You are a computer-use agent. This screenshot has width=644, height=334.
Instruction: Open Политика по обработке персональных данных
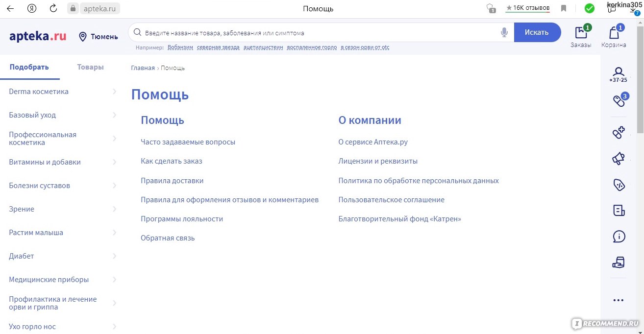(419, 181)
